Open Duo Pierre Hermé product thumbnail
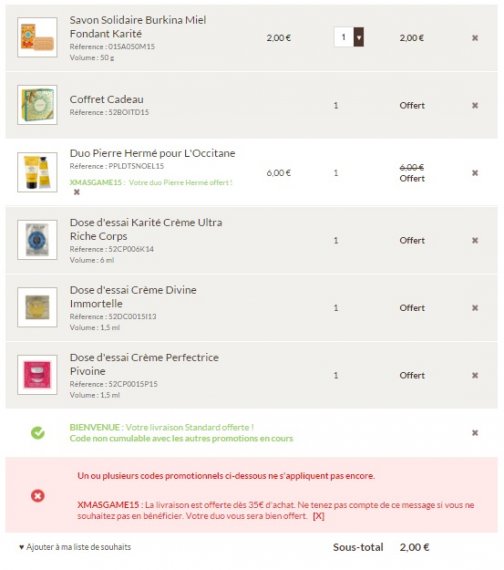 [x=37, y=172]
